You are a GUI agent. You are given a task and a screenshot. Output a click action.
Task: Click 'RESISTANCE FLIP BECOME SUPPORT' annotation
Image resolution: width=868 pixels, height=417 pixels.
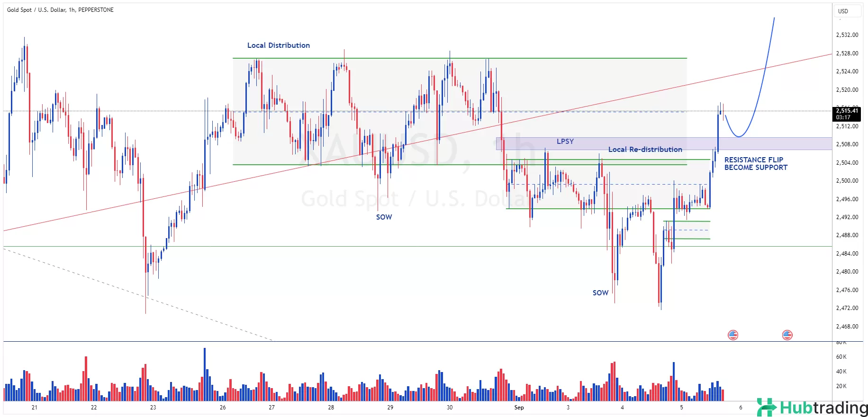click(755, 164)
